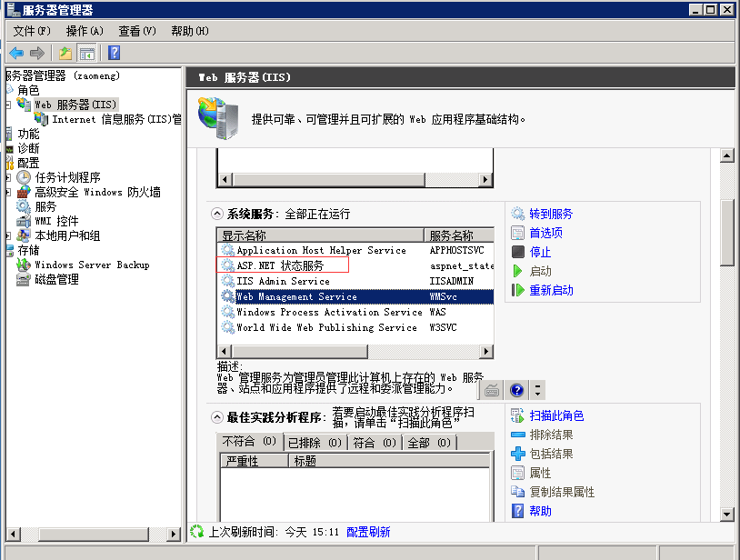
Task: Click the services list horizontal scrollbar thumb
Action: coord(300,352)
